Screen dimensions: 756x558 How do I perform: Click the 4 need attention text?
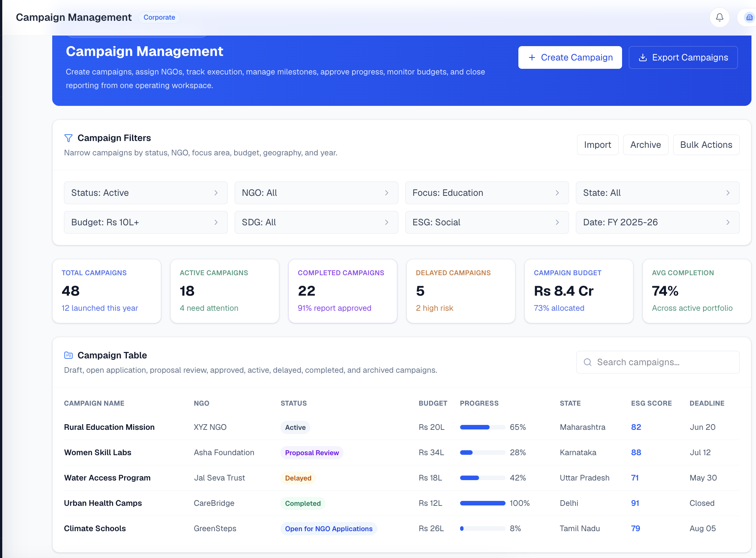click(209, 308)
